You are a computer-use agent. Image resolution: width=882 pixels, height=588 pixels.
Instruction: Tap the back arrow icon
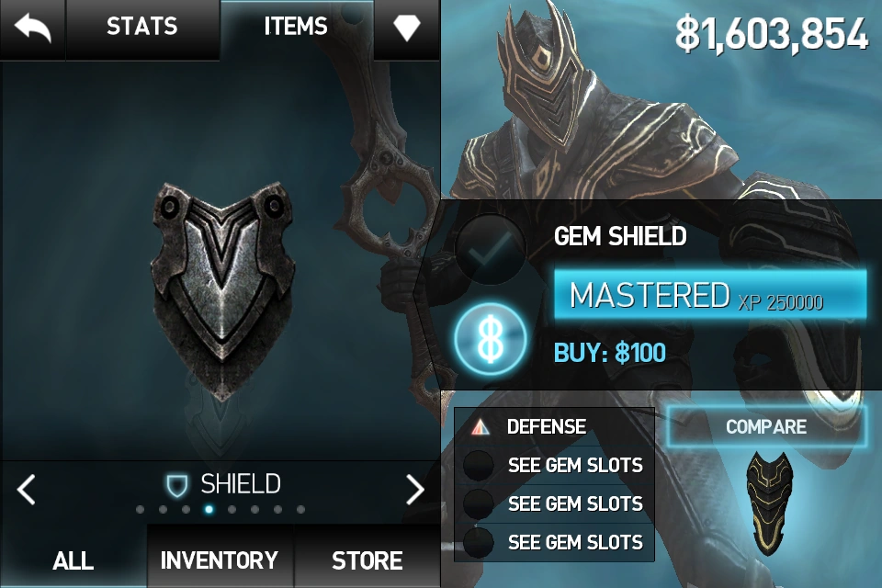(33, 28)
